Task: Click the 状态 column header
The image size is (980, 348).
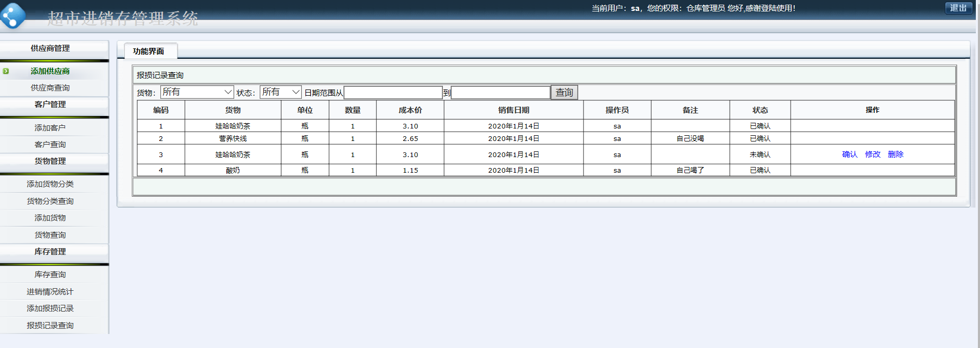Action: pos(760,110)
